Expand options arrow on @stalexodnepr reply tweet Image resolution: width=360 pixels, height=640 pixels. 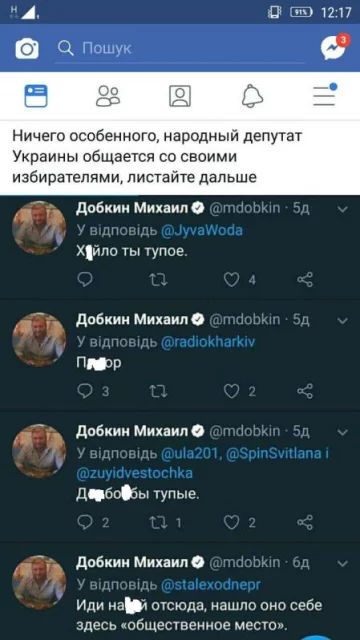tap(343, 564)
